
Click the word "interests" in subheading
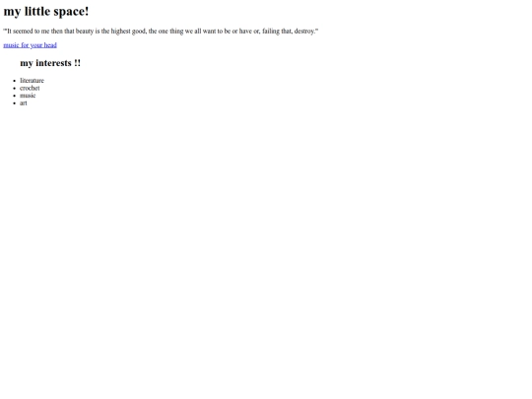pos(53,63)
